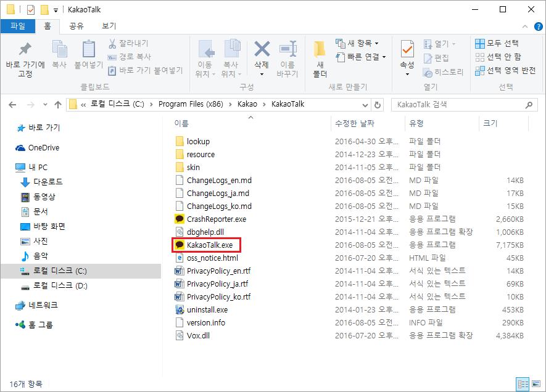The height and width of the screenshot is (392, 546).
Task: Click Copy Path (경로 복사)
Action: pos(129,57)
